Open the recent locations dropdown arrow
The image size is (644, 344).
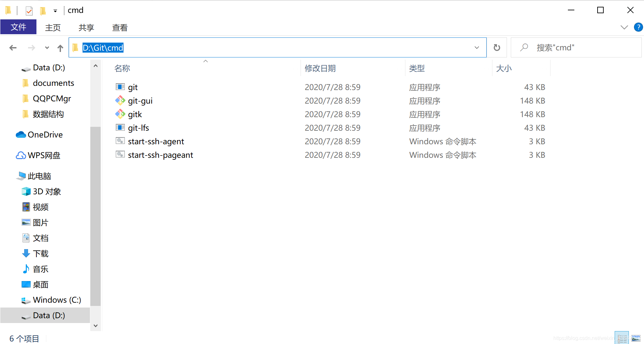point(47,48)
